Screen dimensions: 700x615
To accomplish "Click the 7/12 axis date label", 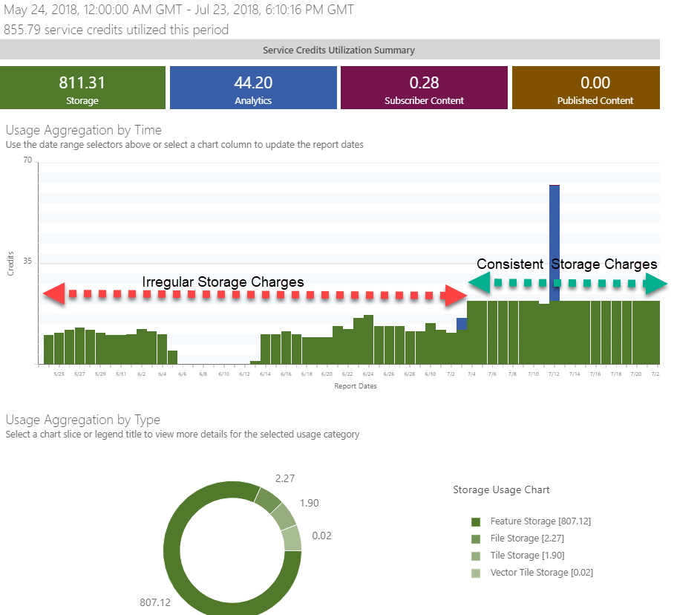I will pos(554,374).
